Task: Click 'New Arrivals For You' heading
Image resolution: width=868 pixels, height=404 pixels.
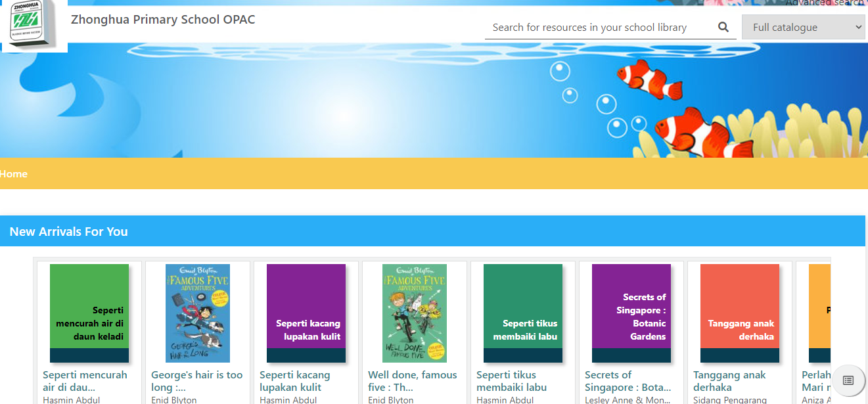Action: [69, 231]
